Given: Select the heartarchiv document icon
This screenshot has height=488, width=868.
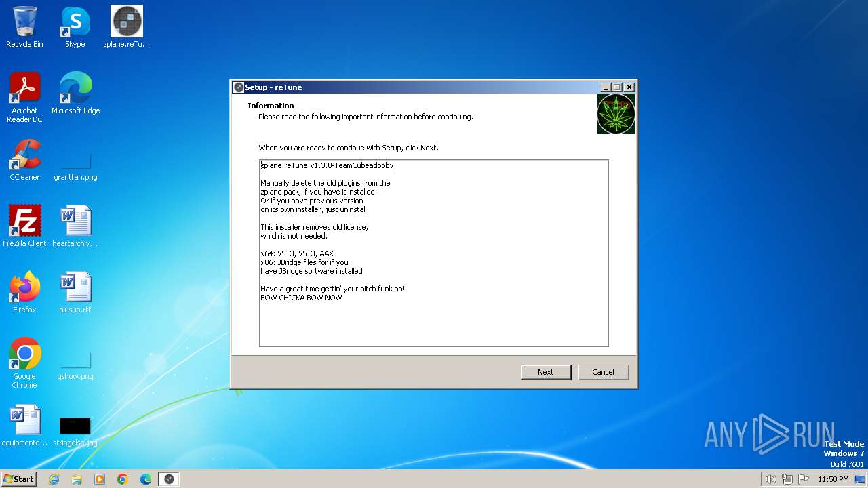Looking at the screenshot, I should 75,226.
